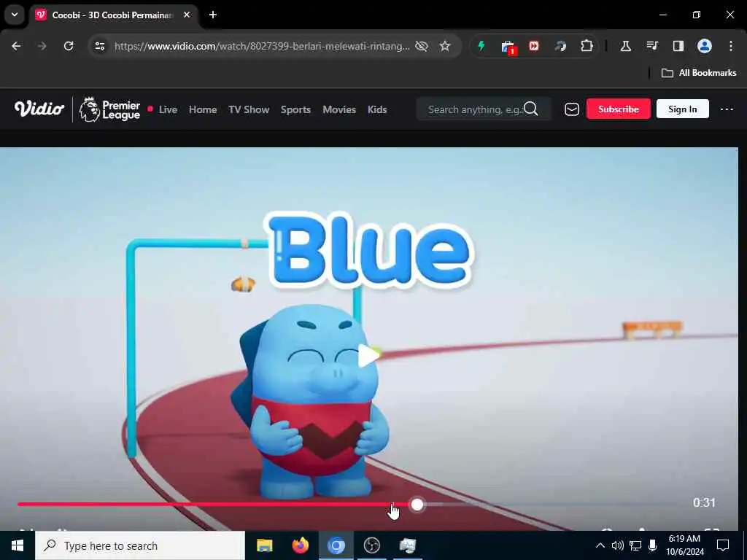Click the gray curved-arrow extension icon
747x560 pixels.
coord(560,46)
